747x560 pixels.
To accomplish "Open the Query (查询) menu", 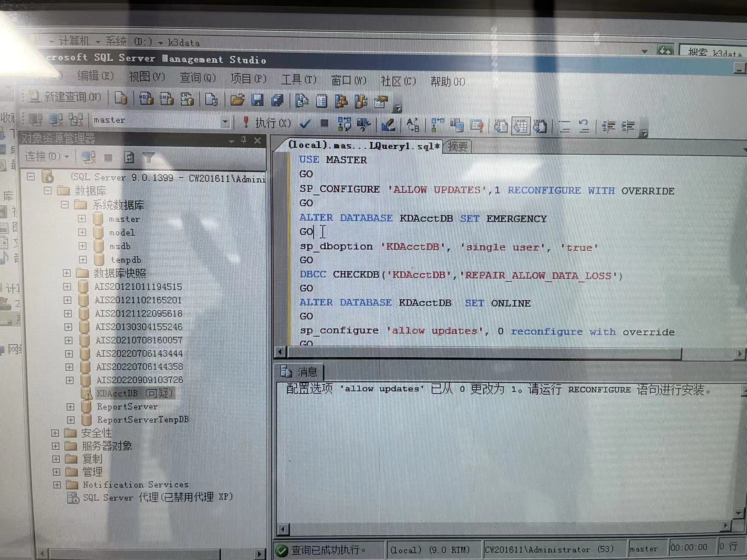I will (x=198, y=78).
